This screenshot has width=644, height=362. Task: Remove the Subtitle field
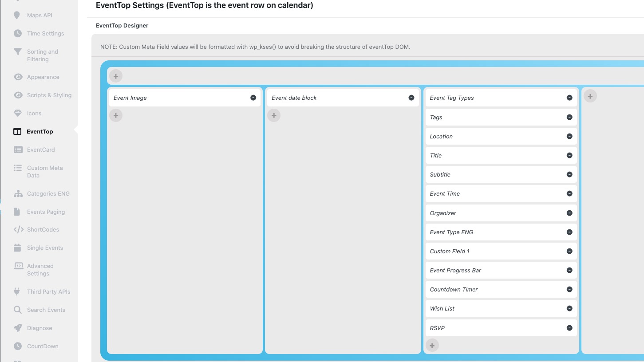pos(569,175)
